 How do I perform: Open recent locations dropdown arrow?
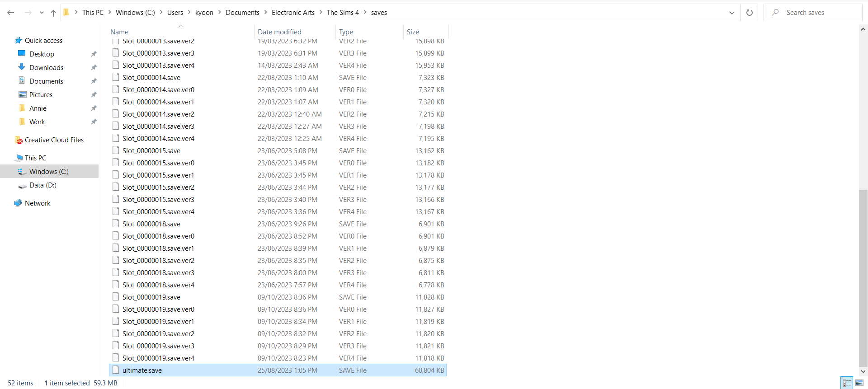pos(42,13)
